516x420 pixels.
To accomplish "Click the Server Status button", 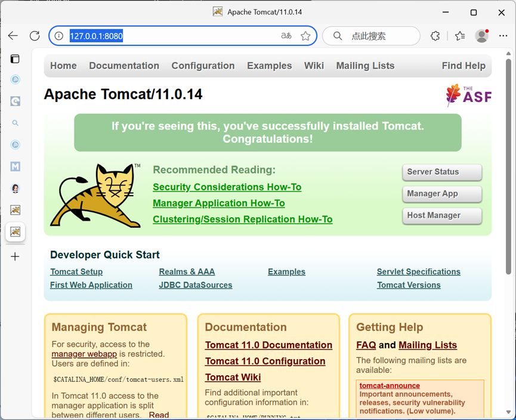I will click(x=442, y=172).
